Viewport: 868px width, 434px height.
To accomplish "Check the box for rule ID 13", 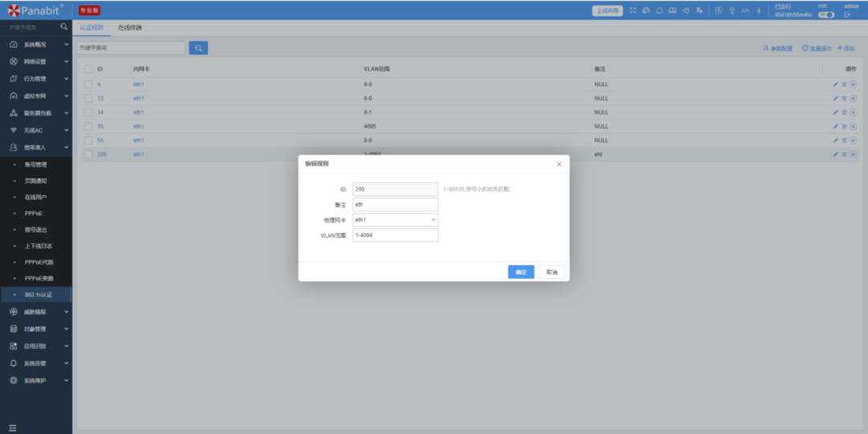I will click(88, 99).
